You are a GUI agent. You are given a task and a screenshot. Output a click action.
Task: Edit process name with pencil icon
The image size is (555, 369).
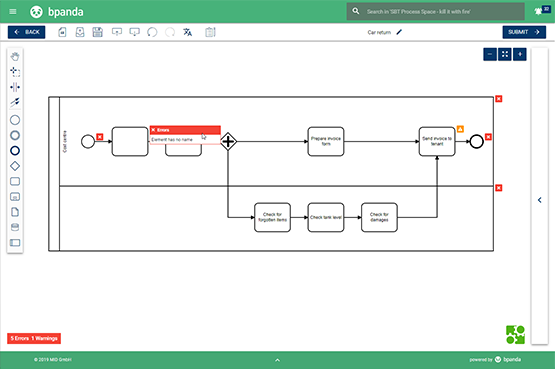coord(399,32)
